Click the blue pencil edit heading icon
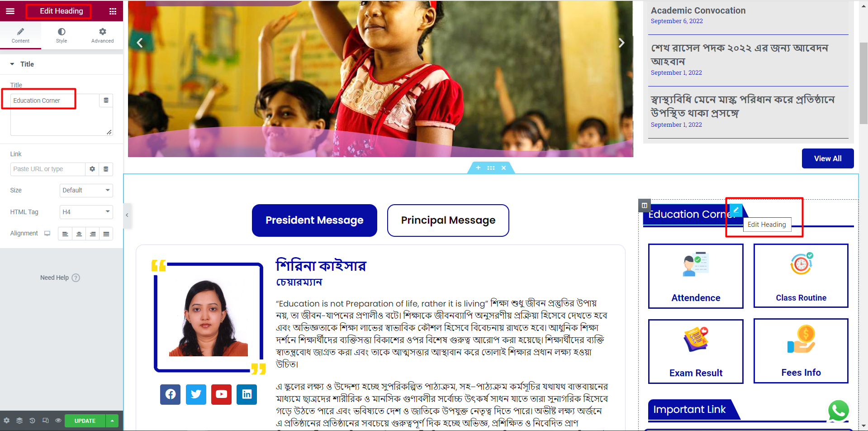This screenshot has height=431, width=868. tap(736, 210)
